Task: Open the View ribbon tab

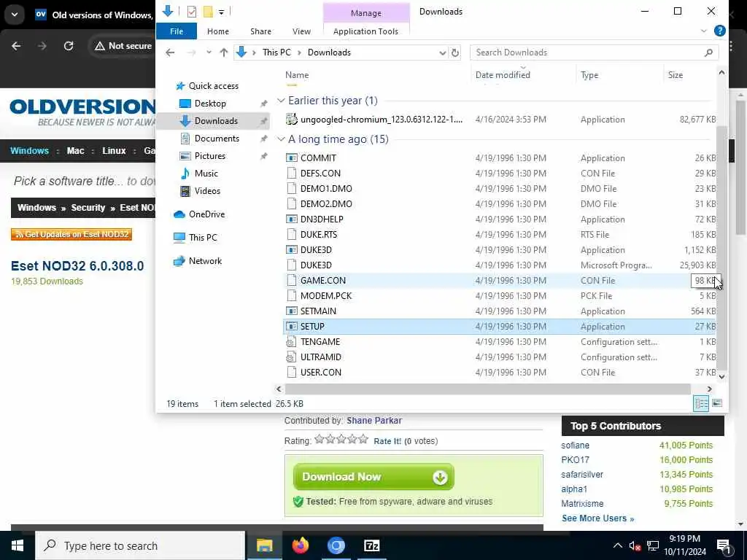Action: 301,31
